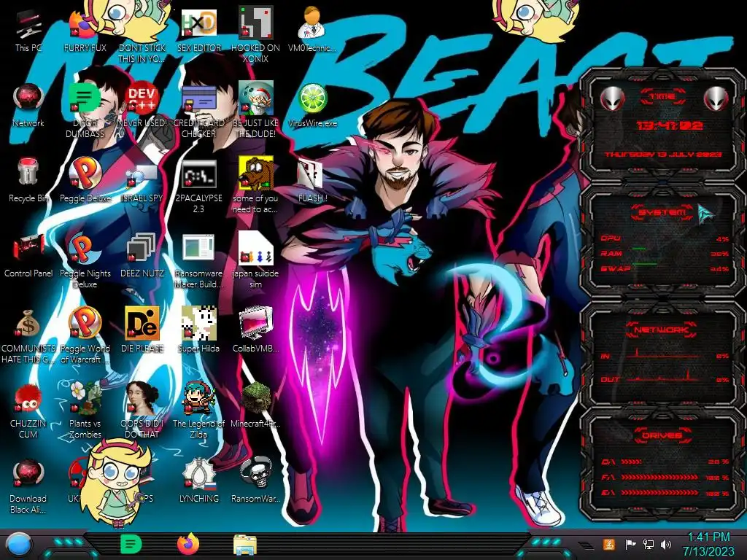This screenshot has height=560, width=747.
Task: Click the RAM usage row in SYSTEM widget
Action: (x=665, y=254)
